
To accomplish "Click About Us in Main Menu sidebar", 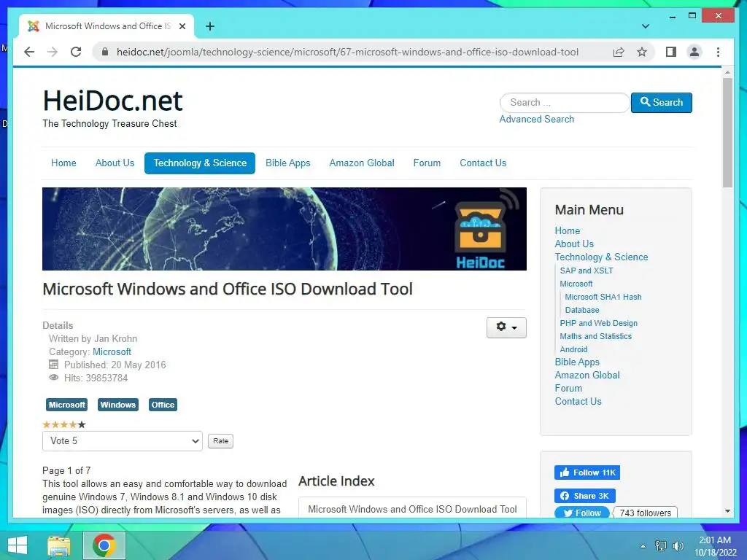I will (574, 244).
